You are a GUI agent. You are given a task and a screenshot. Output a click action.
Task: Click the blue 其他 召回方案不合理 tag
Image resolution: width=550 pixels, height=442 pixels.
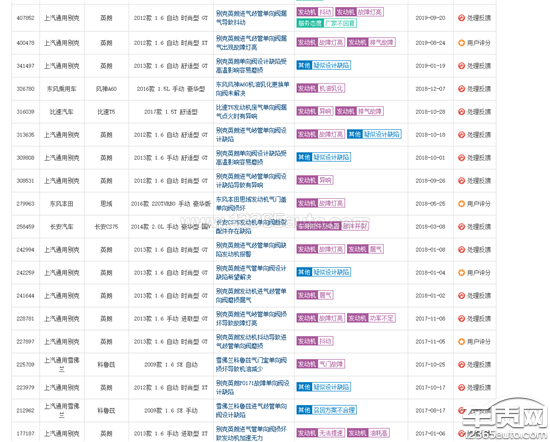point(327,410)
